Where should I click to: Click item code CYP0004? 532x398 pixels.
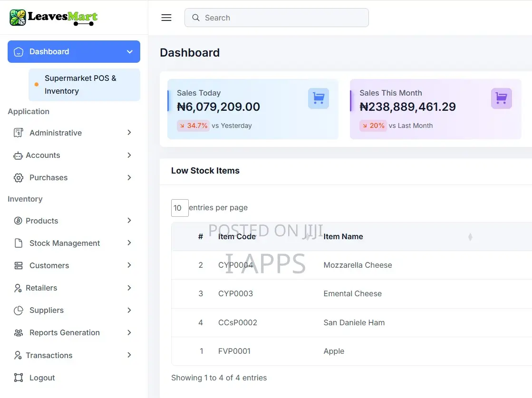click(235, 265)
